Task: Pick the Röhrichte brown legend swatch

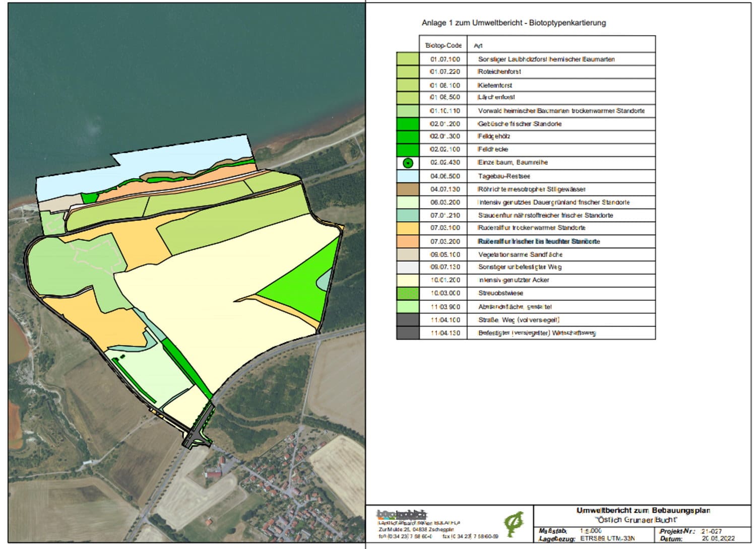Action: [408, 189]
